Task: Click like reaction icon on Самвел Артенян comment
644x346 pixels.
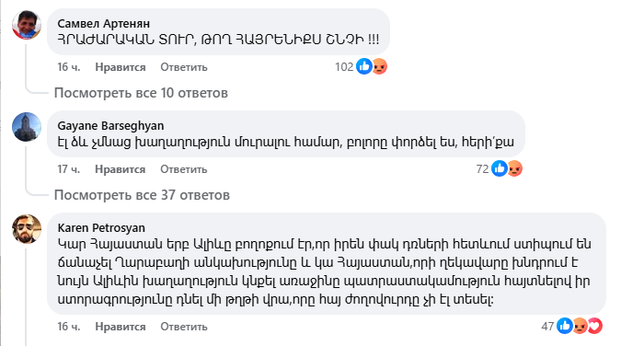Action: 364,66
